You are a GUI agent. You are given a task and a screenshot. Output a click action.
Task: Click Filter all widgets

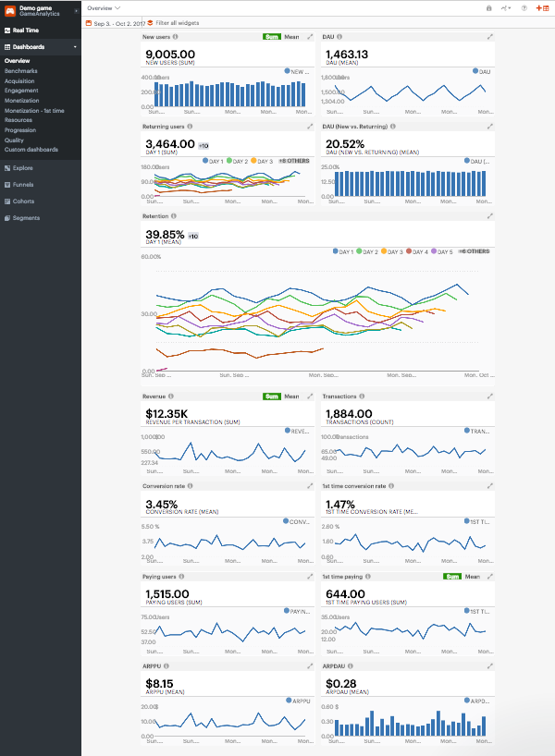(x=176, y=22)
